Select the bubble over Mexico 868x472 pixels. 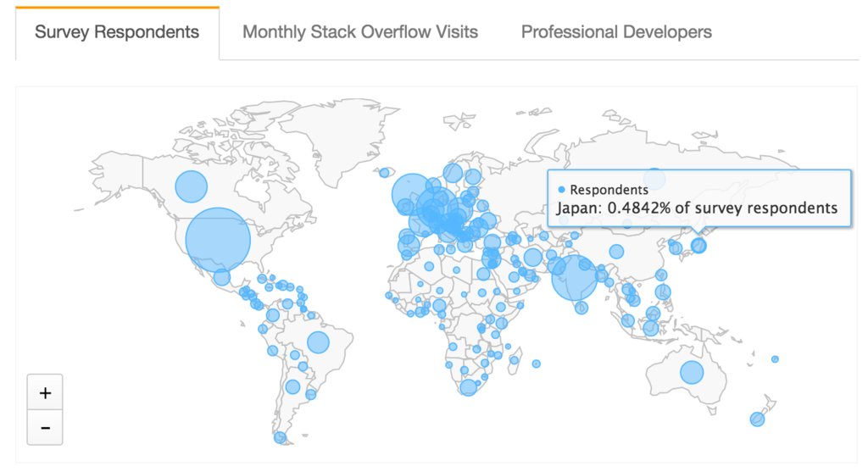(x=221, y=277)
